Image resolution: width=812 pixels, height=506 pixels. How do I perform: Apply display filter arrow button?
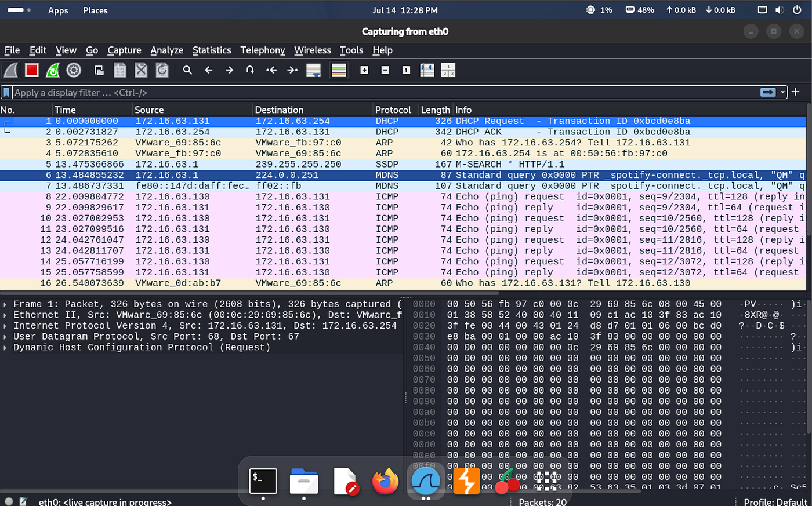coord(768,92)
